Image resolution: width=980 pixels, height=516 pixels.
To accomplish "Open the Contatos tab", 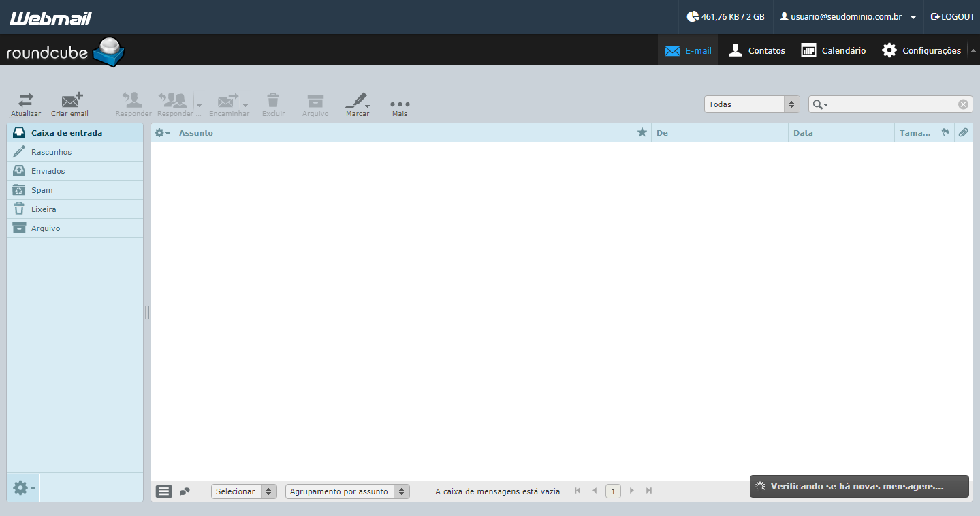I will [x=757, y=50].
